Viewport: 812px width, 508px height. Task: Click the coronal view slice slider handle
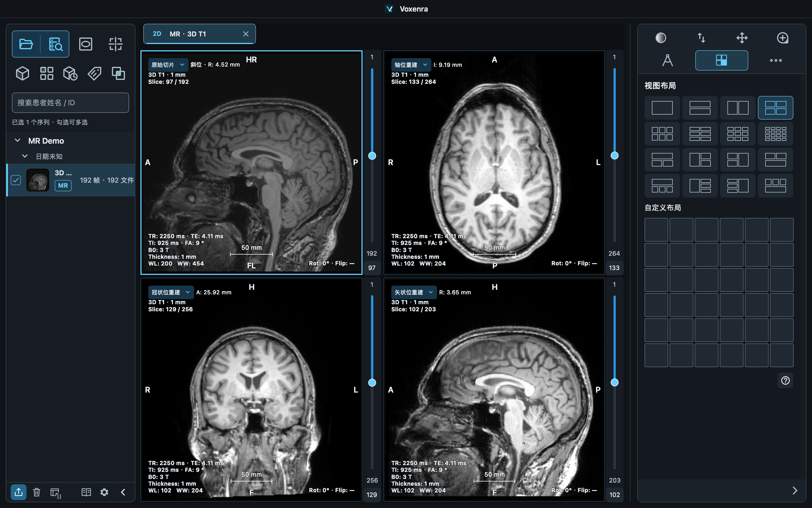(x=372, y=383)
